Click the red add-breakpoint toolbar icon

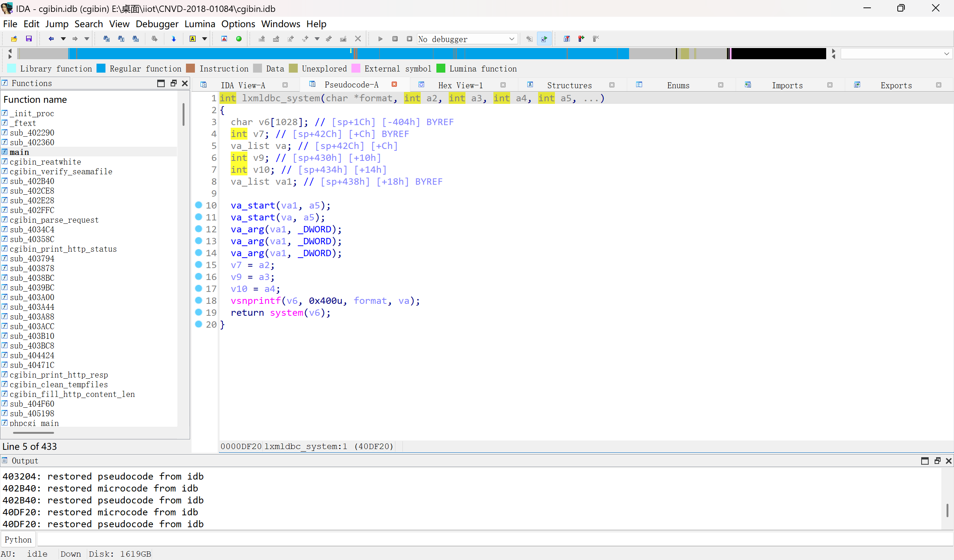tap(581, 39)
